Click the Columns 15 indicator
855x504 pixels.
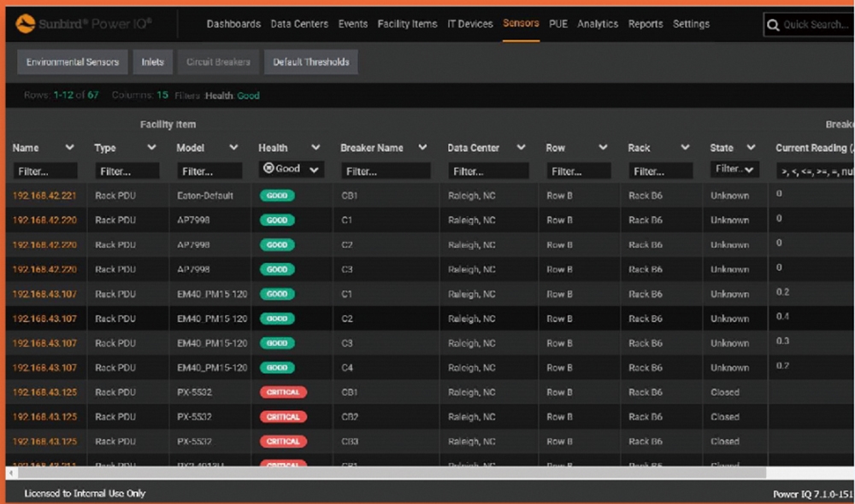(x=139, y=95)
